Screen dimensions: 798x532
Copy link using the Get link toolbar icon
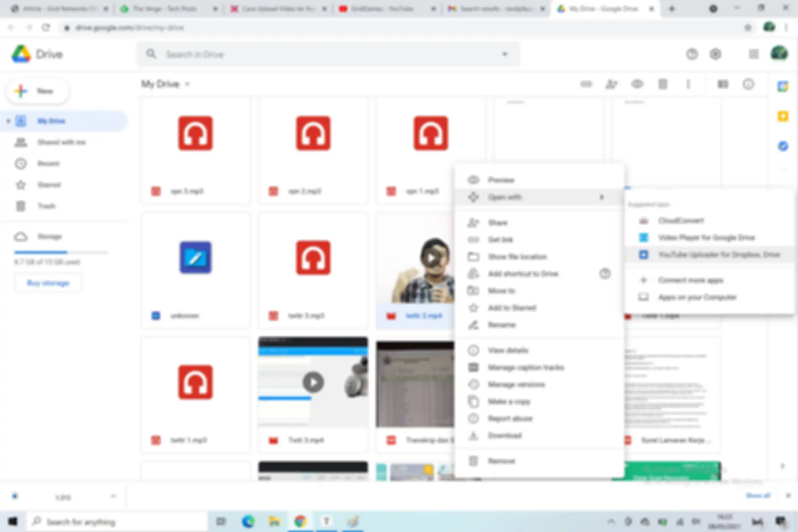pyautogui.click(x=586, y=84)
